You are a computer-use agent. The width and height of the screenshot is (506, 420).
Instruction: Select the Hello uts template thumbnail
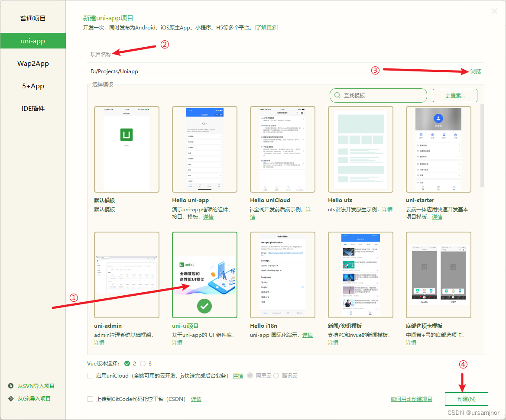360,149
